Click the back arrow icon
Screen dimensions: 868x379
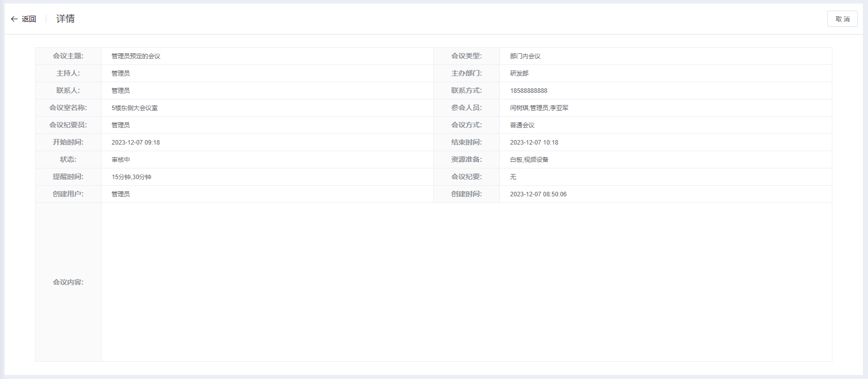(14, 19)
